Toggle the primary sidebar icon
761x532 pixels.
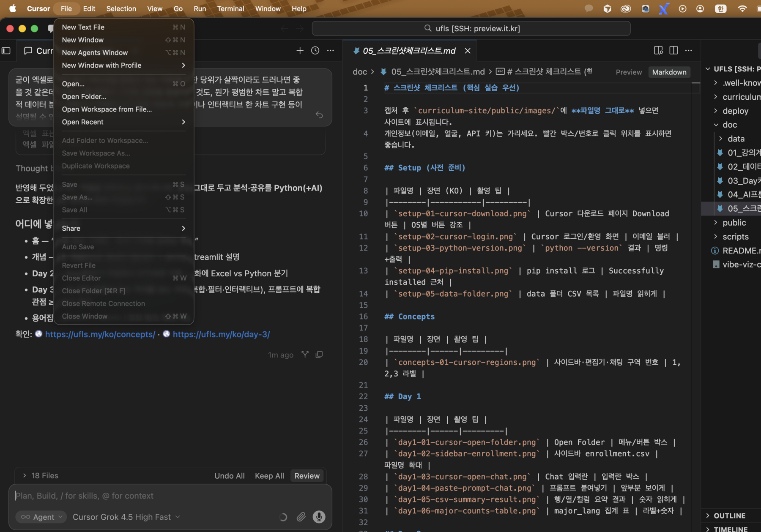[6, 51]
